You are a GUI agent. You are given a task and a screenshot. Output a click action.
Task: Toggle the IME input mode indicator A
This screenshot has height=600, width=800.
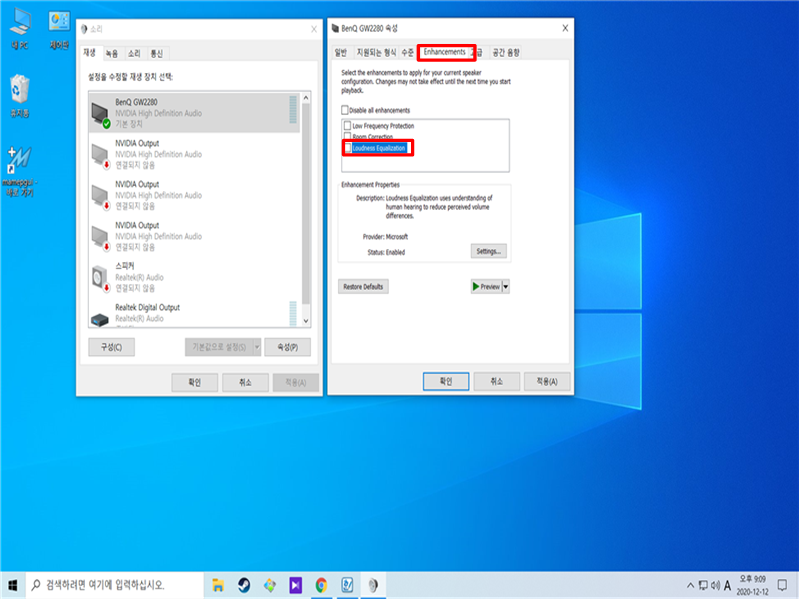728,585
